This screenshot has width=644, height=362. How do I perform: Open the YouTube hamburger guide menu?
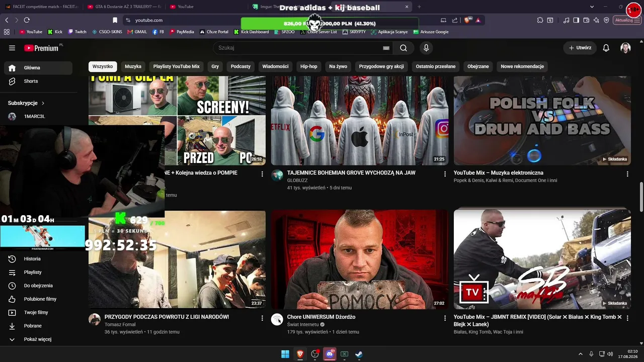(12, 48)
